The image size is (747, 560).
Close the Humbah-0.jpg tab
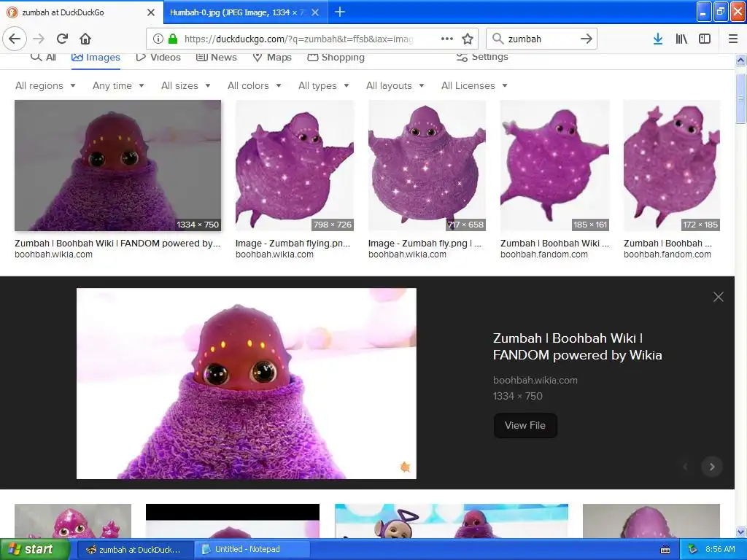[315, 12]
